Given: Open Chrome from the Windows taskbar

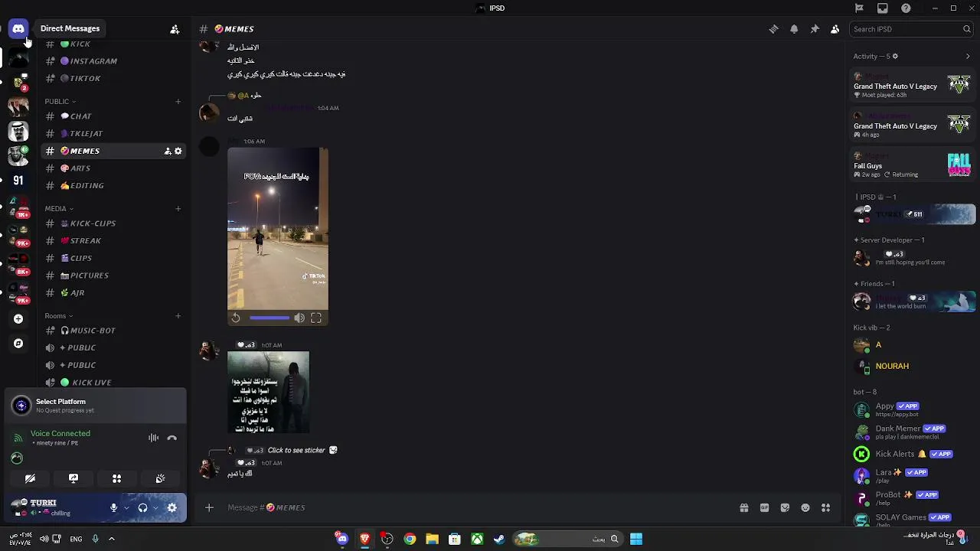Looking at the screenshot, I should [x=410, y=539].
